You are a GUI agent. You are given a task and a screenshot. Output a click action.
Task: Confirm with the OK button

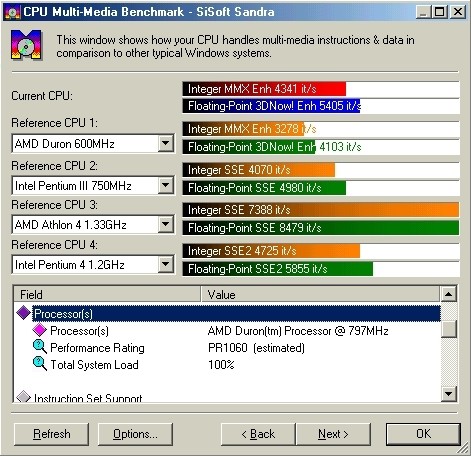point(423,434)
